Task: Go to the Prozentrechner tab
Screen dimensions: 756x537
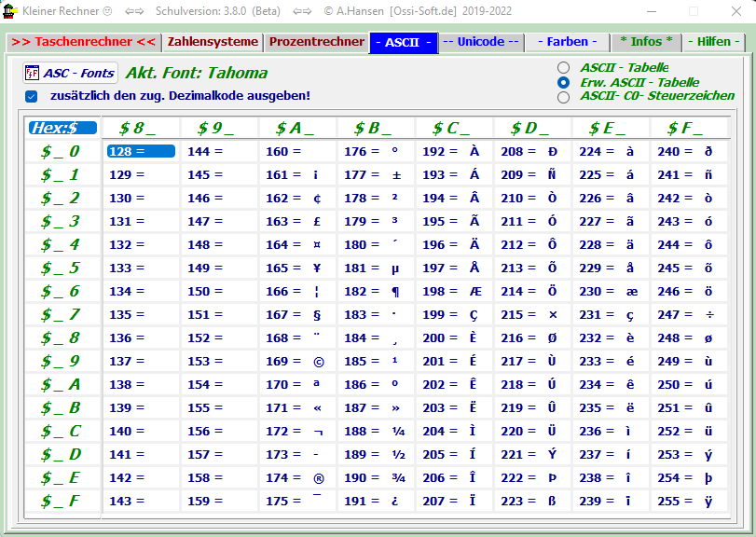Action: point(316,42)
